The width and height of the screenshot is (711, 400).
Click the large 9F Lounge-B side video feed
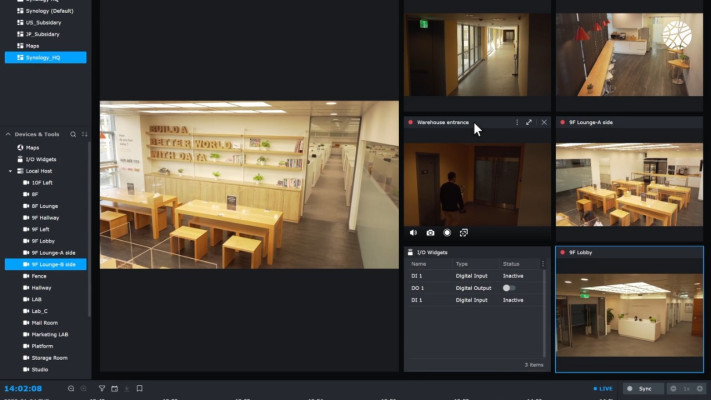(x=249, y=185)
